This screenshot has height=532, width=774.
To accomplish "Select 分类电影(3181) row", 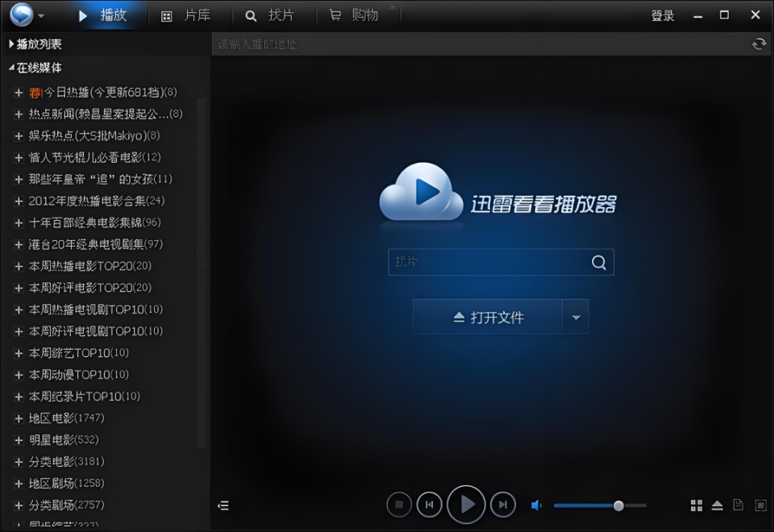I will 67,461.
